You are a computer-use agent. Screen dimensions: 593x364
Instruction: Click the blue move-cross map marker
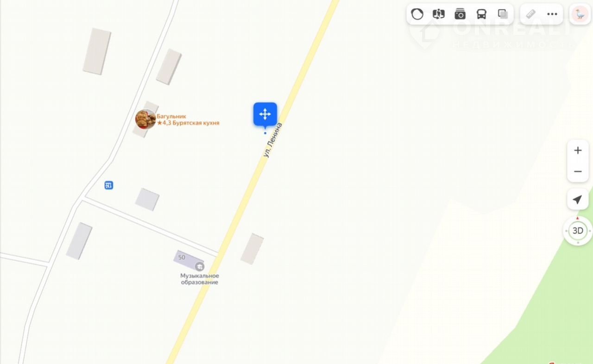tap(265, 114)
